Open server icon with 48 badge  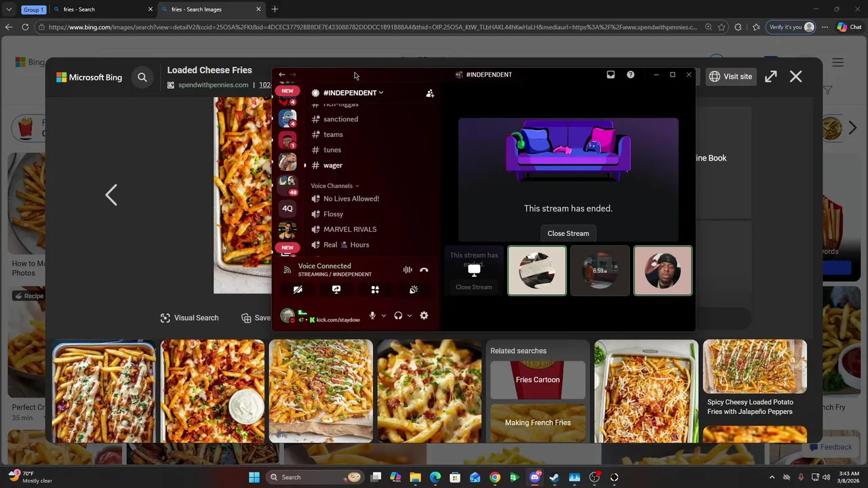[x=288, y=184]
